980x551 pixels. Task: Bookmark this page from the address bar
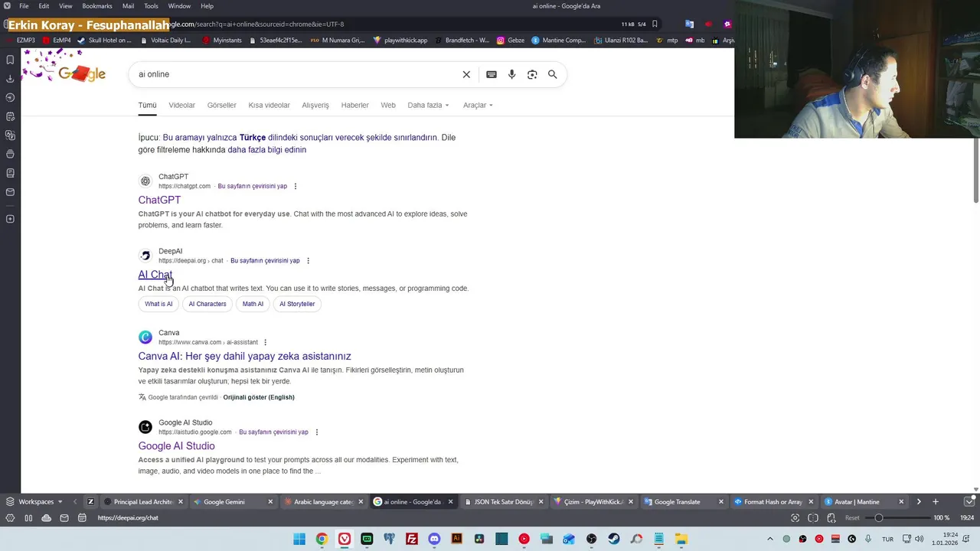[655, 24]
